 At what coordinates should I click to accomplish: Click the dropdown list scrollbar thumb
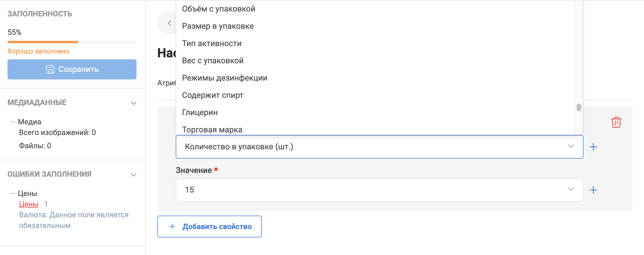pos(579,107)
